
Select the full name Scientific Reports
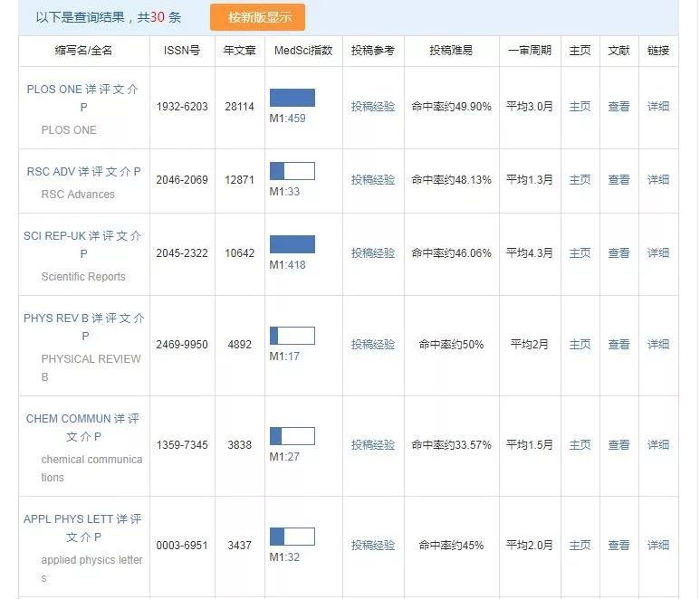pos(83,277)
